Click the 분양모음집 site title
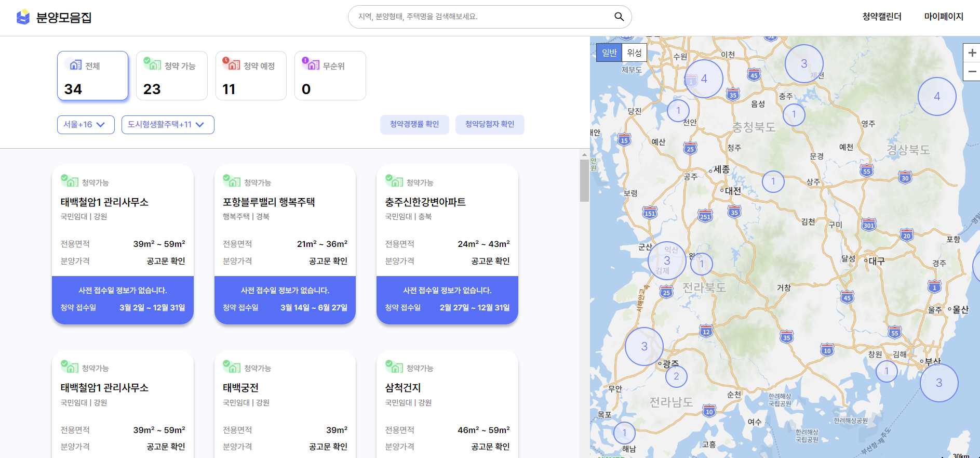Viewport: 980px width, 458px height. click(x=64, y=18)
